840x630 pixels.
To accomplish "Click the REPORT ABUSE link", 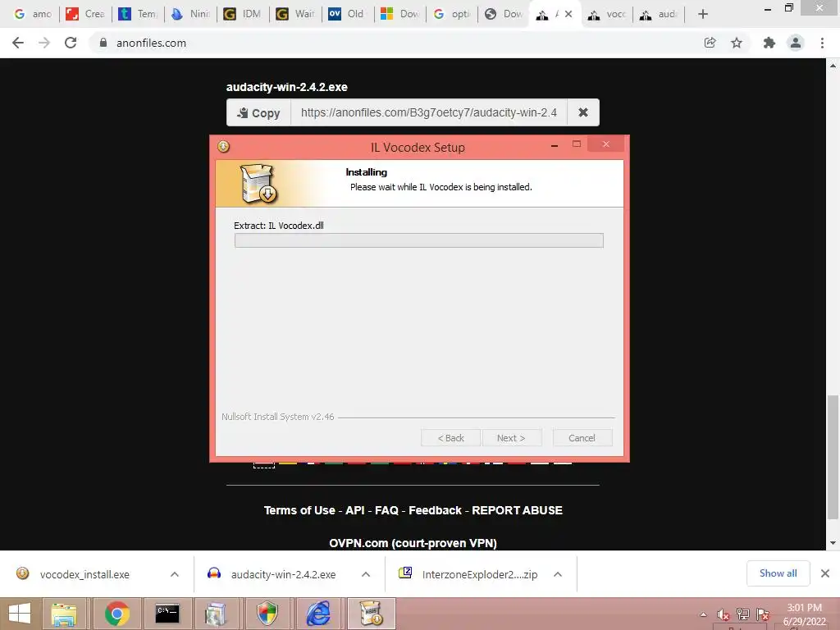I will [x=517, y=510].
